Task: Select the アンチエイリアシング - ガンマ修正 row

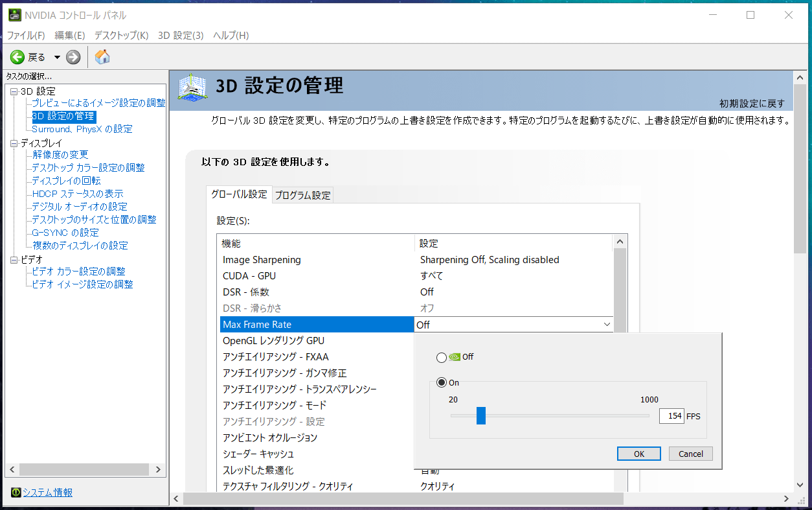Action: click(x=317, y=373)
